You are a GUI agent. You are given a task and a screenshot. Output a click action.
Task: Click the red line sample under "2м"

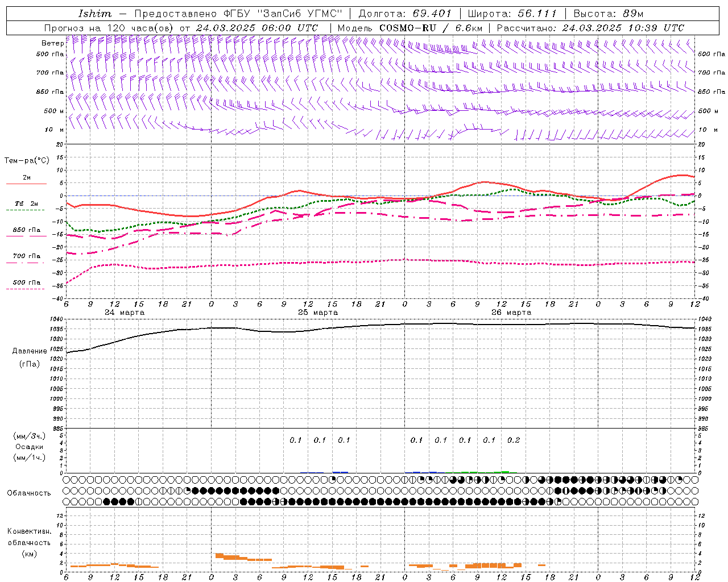coord(26,184)
